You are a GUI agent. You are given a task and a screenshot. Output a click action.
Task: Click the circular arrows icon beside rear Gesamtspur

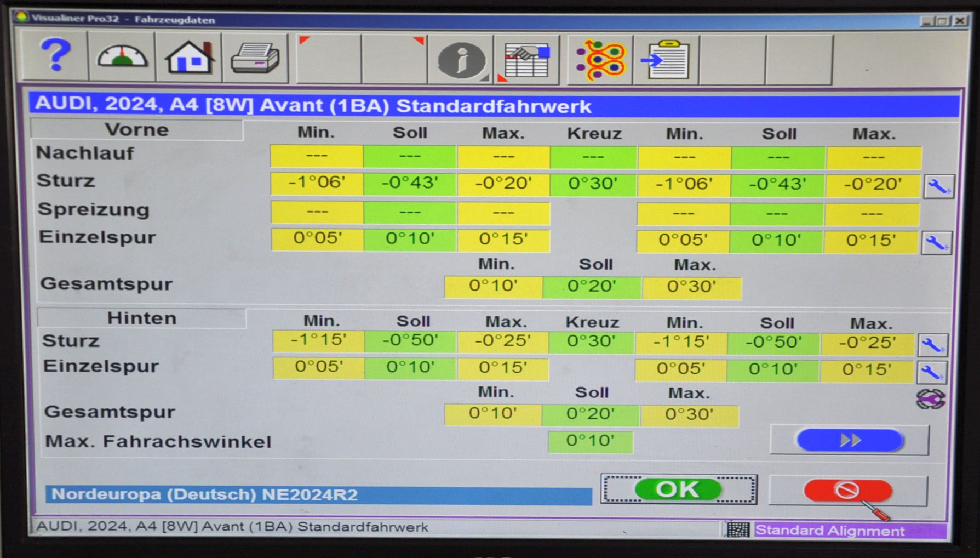tap(931, 398)
